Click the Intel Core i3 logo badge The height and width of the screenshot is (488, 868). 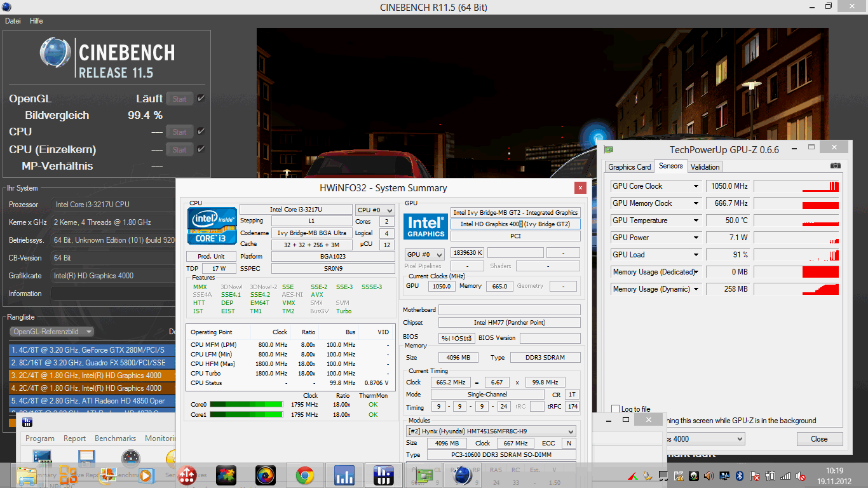[212, 226]
